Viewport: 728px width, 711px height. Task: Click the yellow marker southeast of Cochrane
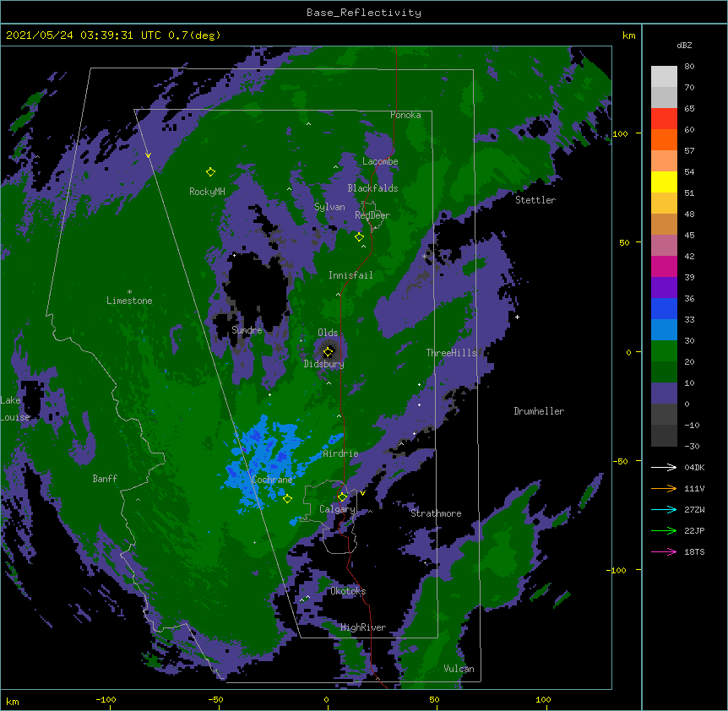coord(287,499)
